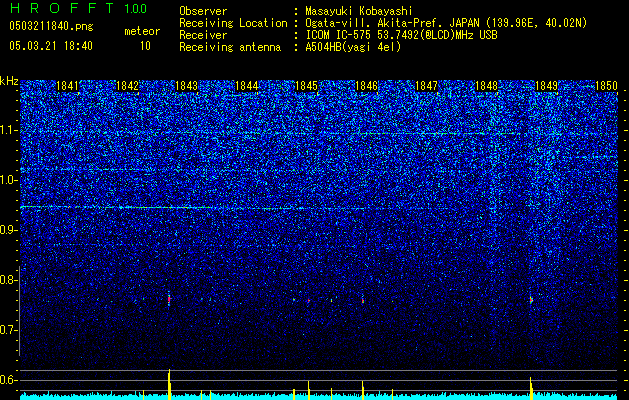Click the red meteor echo near 1843

[169, 299]
